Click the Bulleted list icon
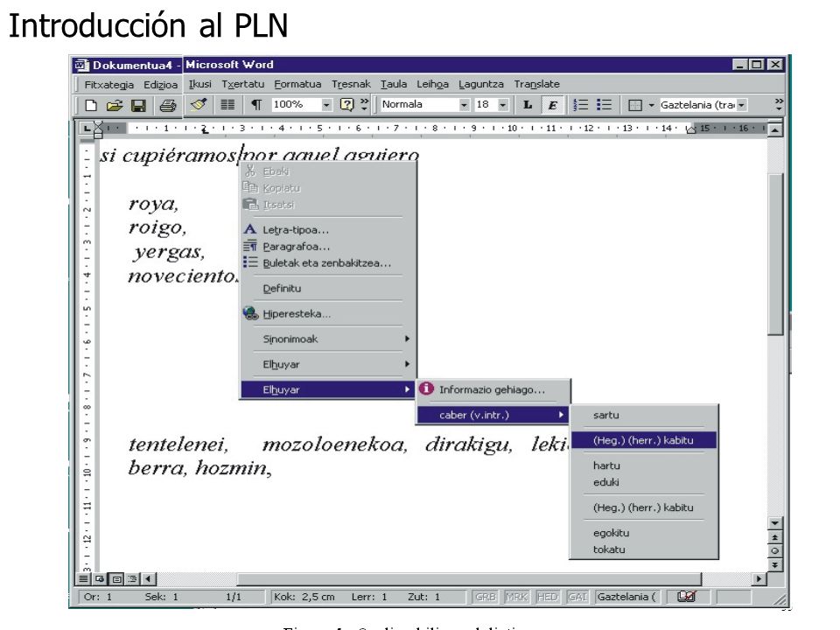Image resolution: width=840 pixels, height=630 pixels. [604, 104]
